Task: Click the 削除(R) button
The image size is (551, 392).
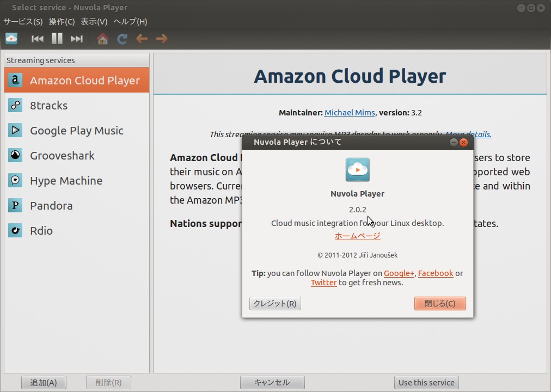Action: 108,383
